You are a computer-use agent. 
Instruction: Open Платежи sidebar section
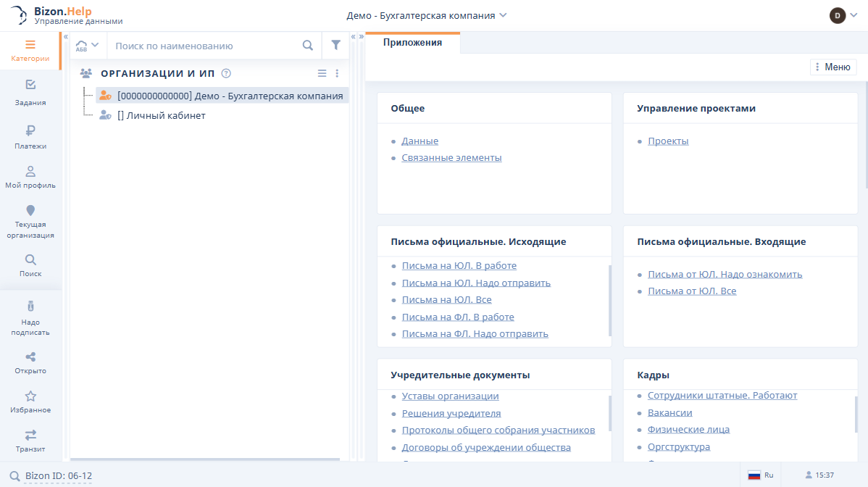[30, 137]
